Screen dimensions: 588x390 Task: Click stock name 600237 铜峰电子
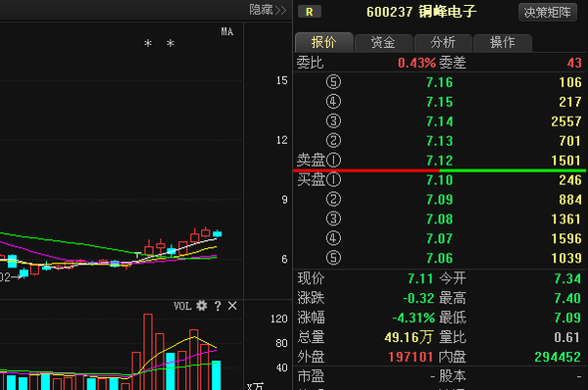point(421,12)
